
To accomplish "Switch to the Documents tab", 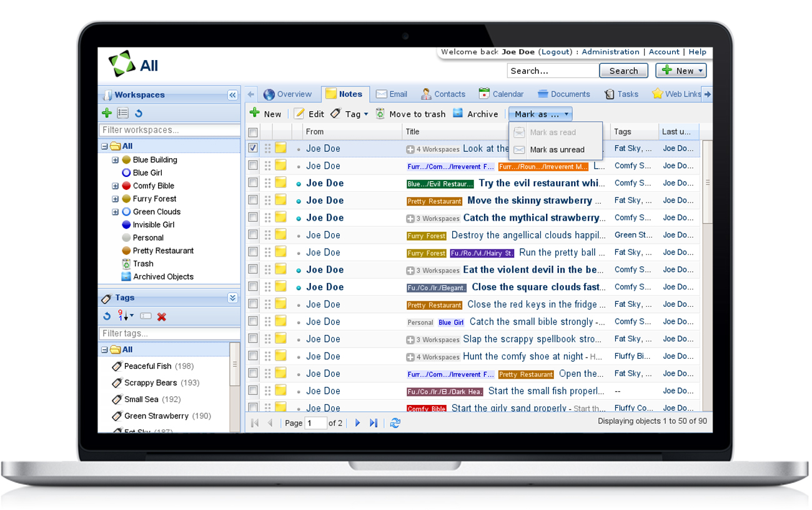I will click(x=563, y=94).
